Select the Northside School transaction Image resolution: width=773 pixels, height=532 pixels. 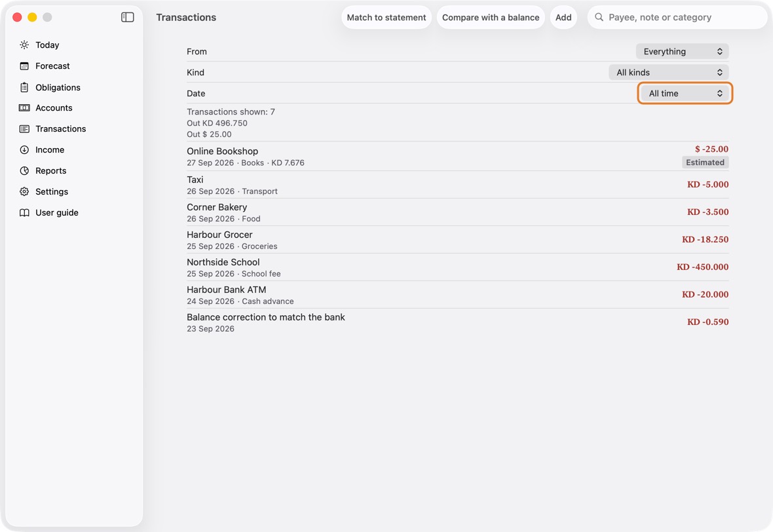point(457,268)
